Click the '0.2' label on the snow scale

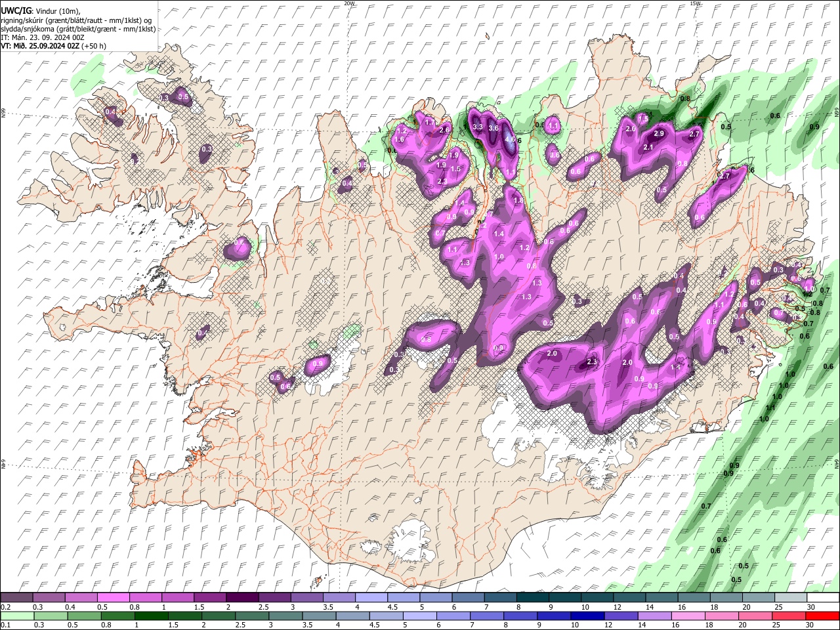[x=5, y=607]
